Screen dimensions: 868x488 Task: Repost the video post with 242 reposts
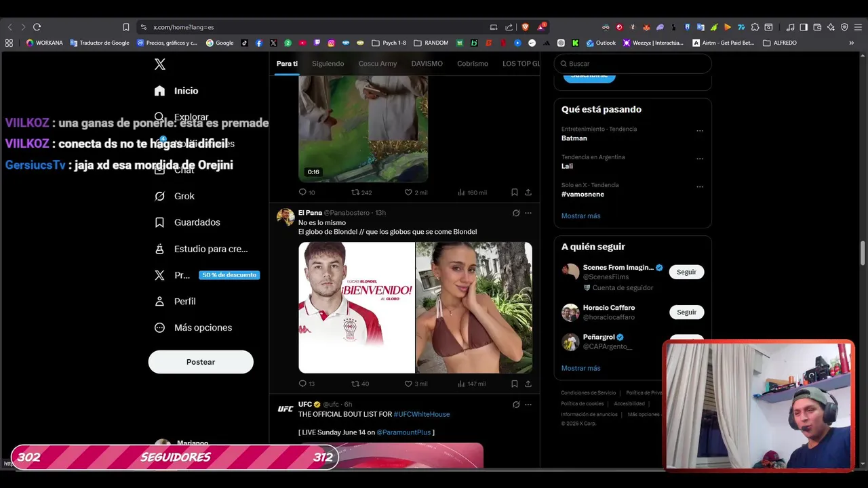(x=361, y=192)
